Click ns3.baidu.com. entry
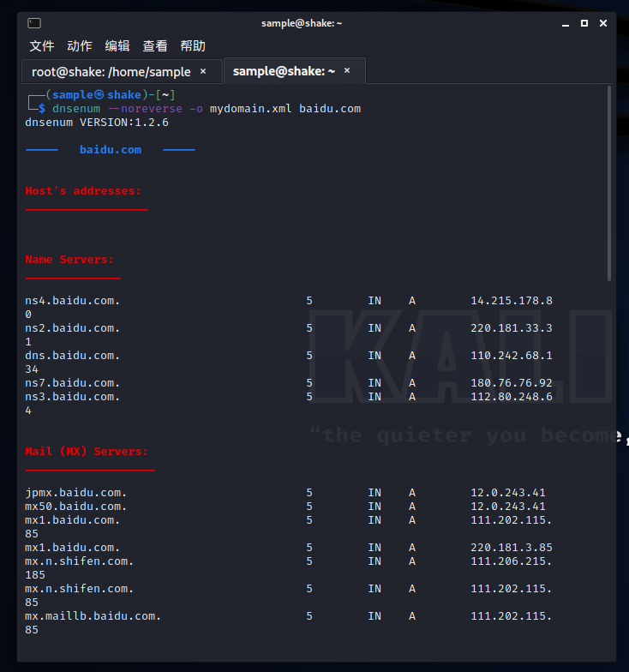 coord(72,397)
